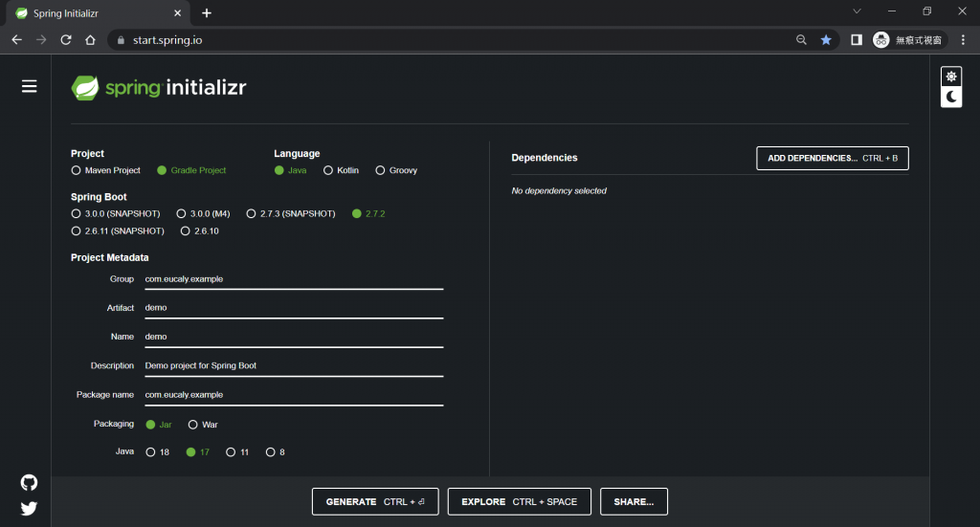Close the Spring Initializr tab
This screenshot has width=980, height=527.
click(177, 13)
